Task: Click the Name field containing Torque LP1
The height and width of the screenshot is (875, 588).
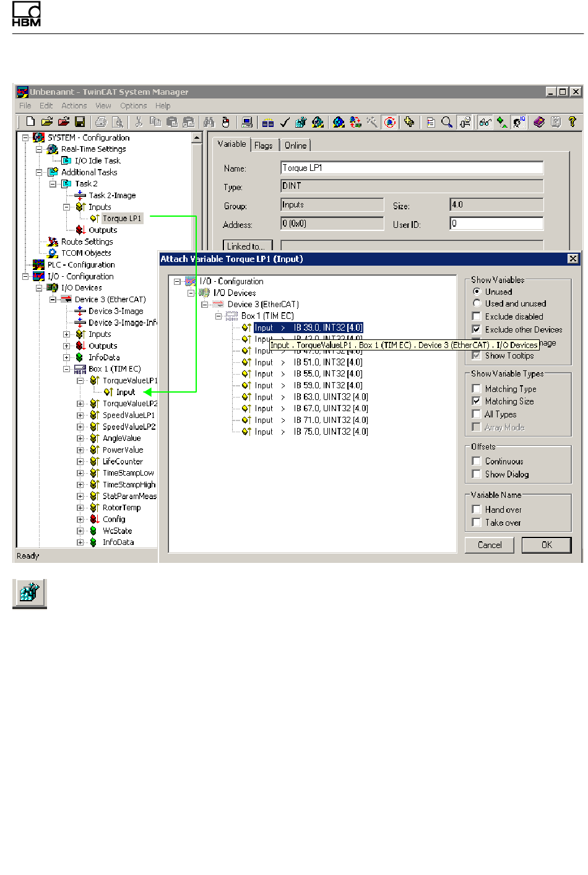Action: (412, 168)
